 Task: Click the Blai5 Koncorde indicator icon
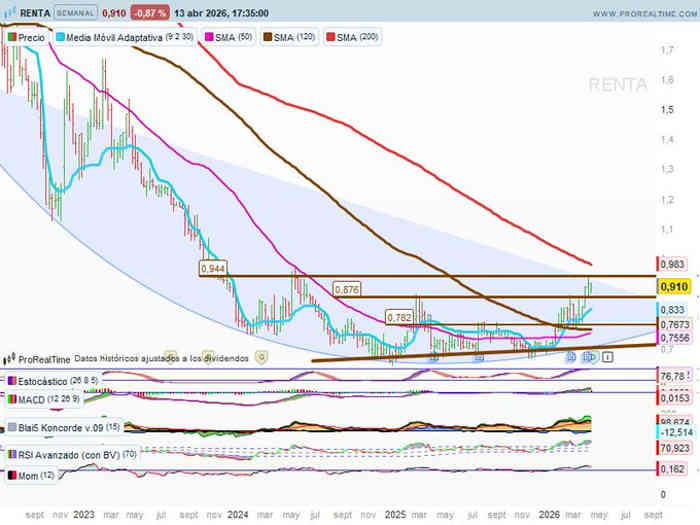[11, 427]
